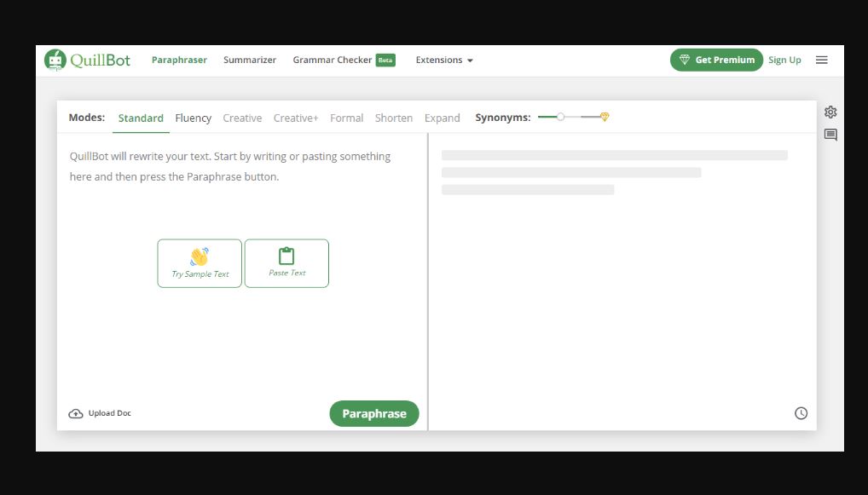868x495 pixels.
Task: Select the Standard mode tab
Action: click(x=141, y=118)
